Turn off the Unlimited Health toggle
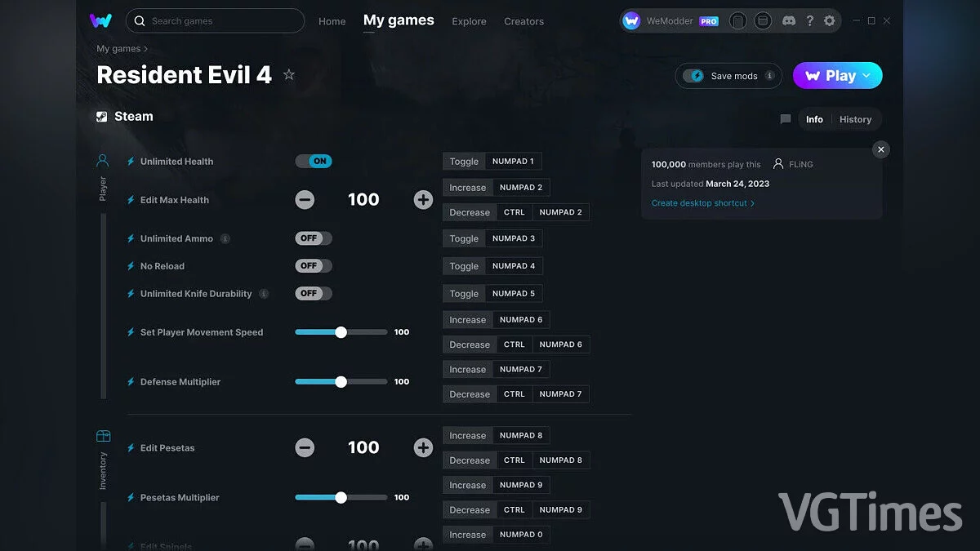Image resolution: width=980 pixels, height=551 pixels. click(314, 162)
